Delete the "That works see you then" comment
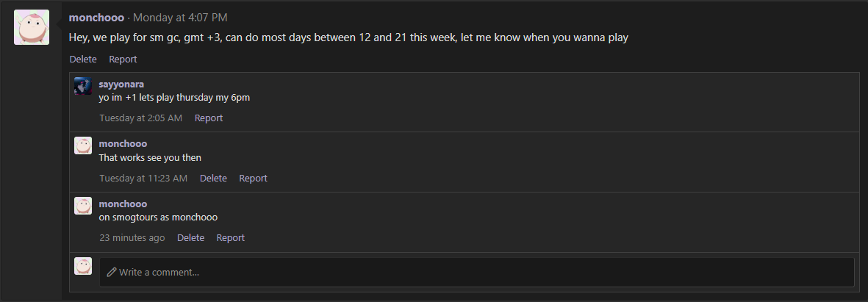 point(213,178)
